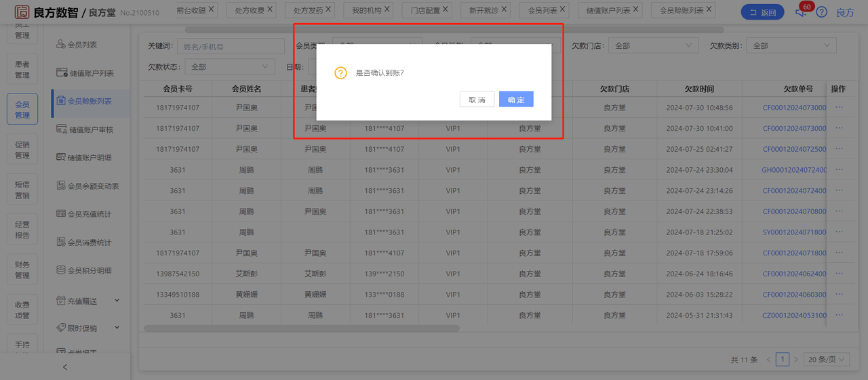
Task: Click the next page arrow
Action: tap(796, 360)
